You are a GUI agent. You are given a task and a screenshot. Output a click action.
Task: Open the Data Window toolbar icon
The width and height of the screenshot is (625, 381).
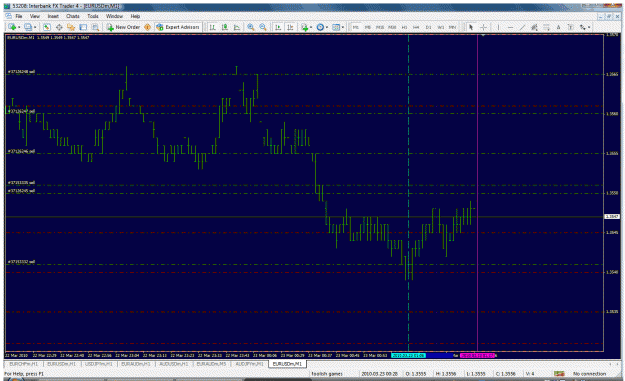click(x=59, y=27)
